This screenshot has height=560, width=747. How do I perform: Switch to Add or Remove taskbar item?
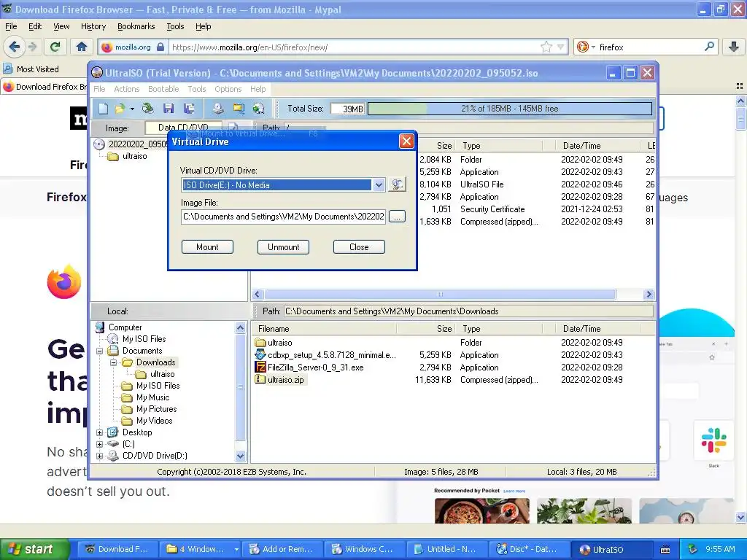(282, 549)
